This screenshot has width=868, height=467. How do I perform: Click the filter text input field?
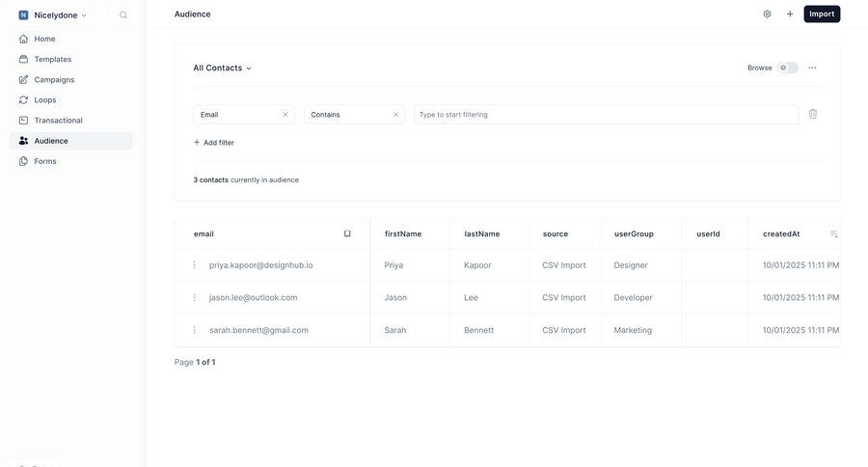point(606,114)
